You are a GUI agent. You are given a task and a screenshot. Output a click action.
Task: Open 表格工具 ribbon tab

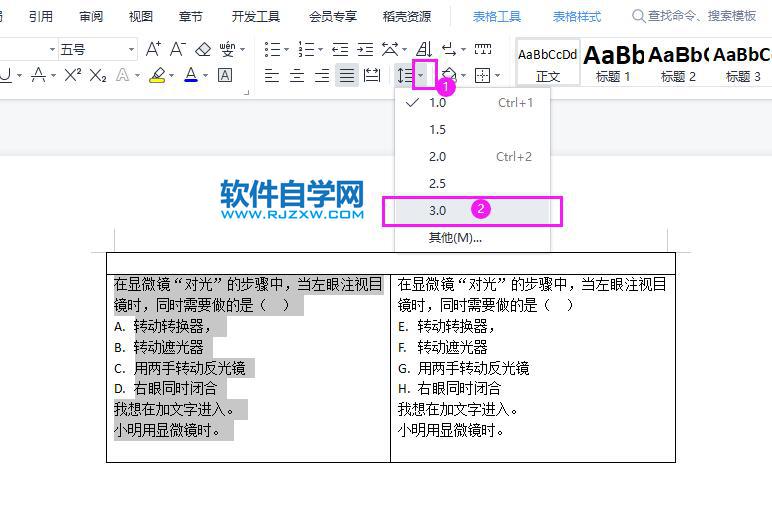point(497,17)
